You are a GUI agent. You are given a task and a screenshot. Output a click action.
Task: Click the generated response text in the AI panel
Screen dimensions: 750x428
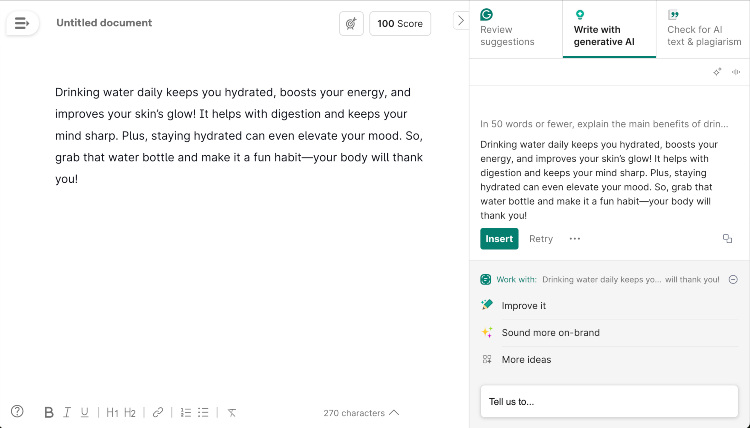point(599,180)
